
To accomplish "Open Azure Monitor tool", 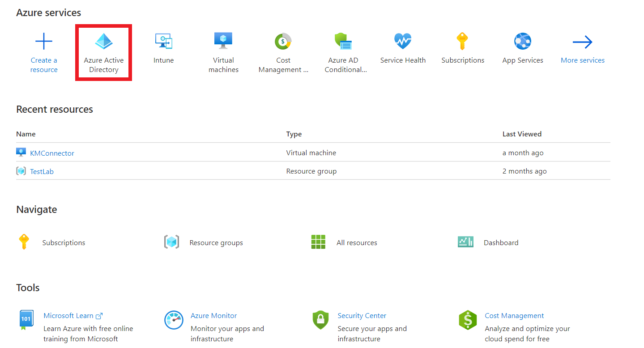I will pyautogui.click(x=213, y=315).
